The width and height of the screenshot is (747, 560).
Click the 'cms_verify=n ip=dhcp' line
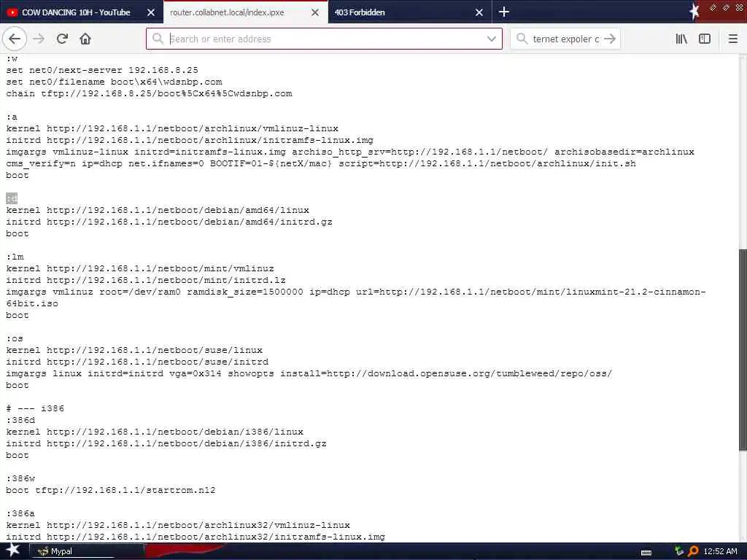click(321, 163)
